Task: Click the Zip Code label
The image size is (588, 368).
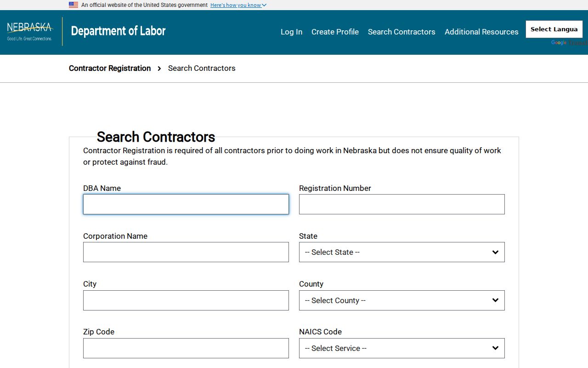Action: click(99, 332)
